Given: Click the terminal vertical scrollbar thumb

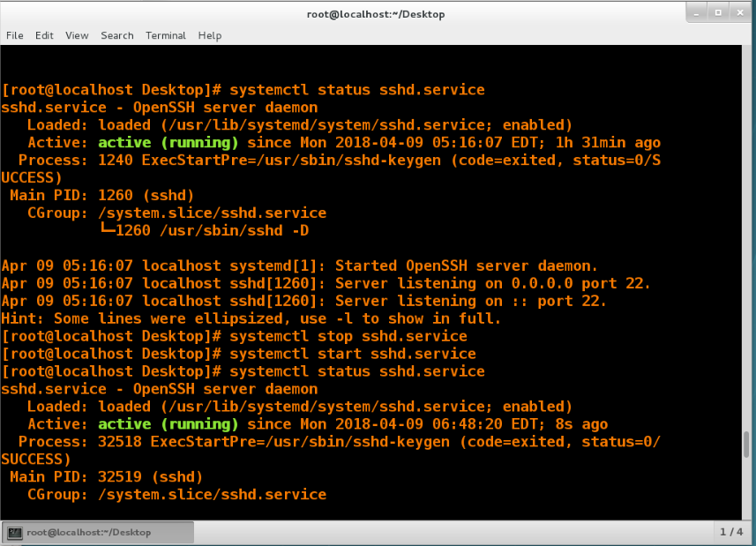Looking at the screenshot, I should [746, 445].
